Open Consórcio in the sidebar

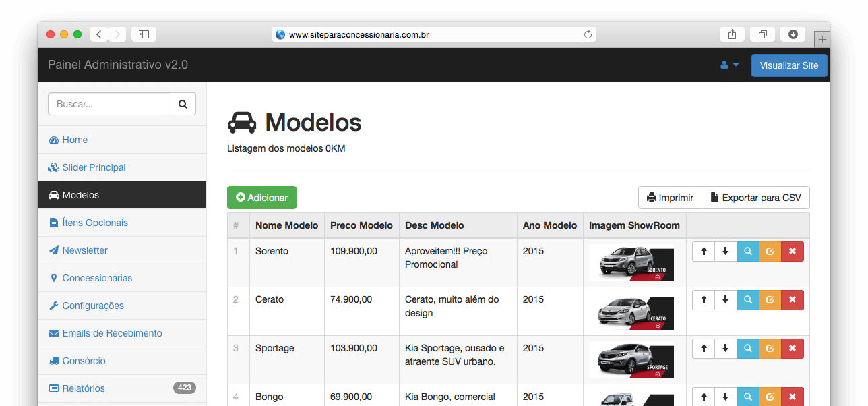point(122,361)
